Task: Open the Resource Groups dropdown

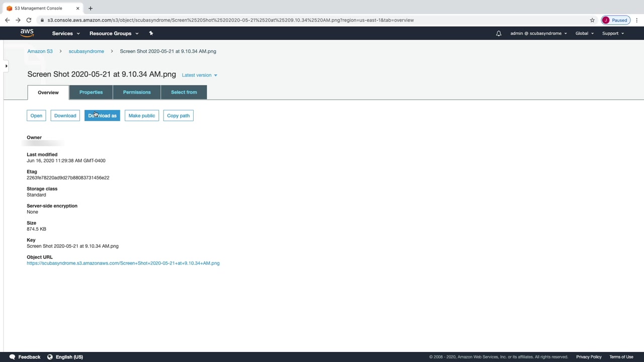Action: [x=114, y=33]
